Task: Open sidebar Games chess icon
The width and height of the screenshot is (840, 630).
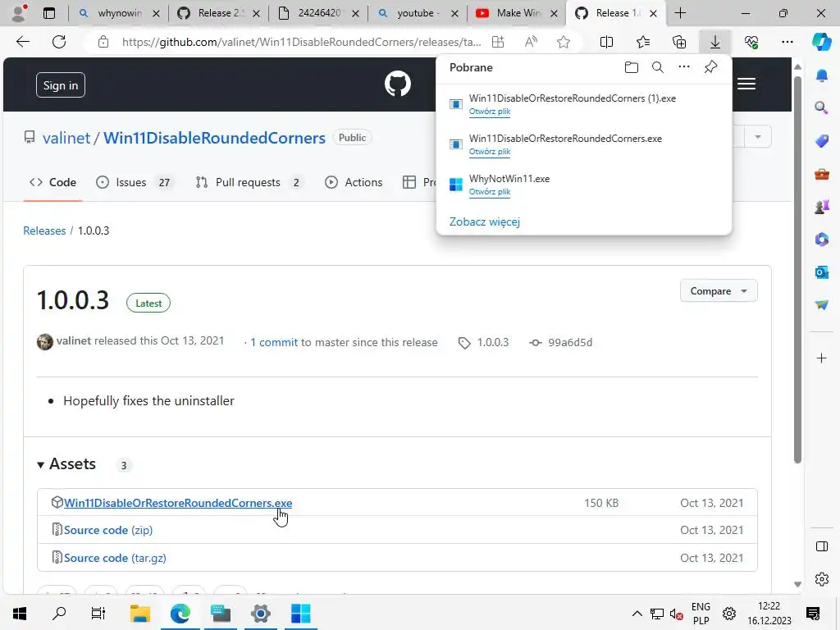Action: (821, 206)
